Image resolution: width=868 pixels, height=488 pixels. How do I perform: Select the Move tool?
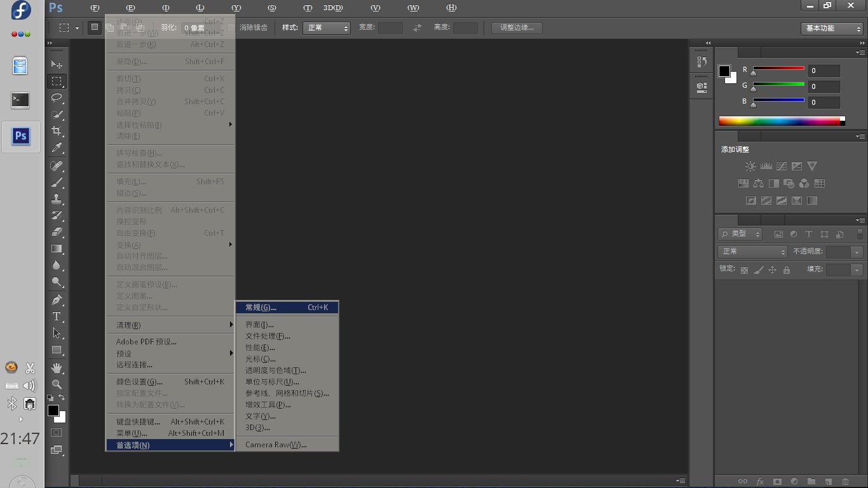click(57, 65)
